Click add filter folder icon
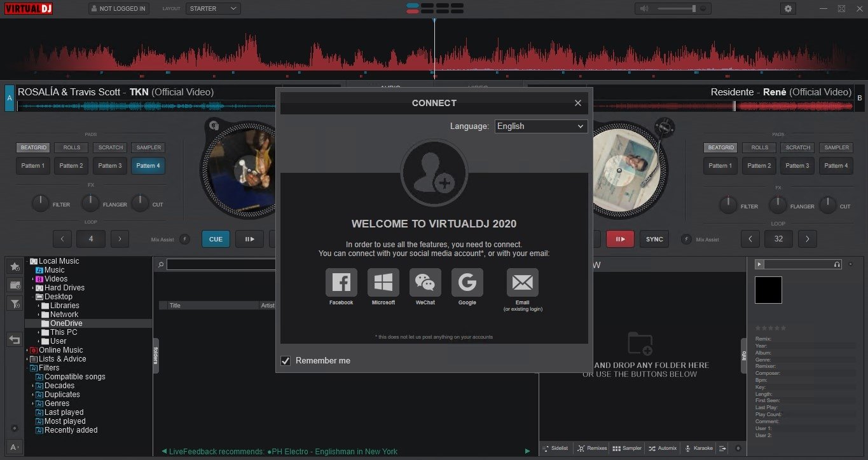Viewport: 868px width, 460px height. tap(15, 304)
